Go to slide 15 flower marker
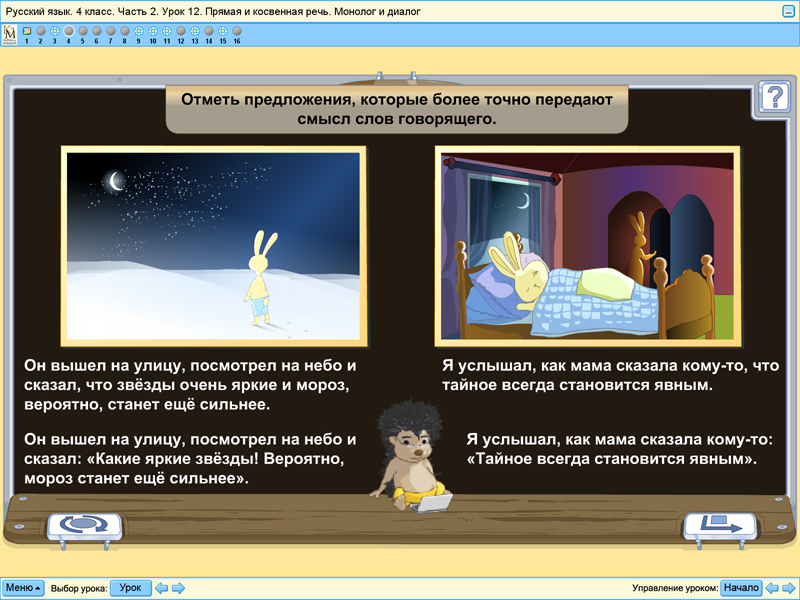Image resolution: width=800 pixels, height=600 pixels. 223,31
